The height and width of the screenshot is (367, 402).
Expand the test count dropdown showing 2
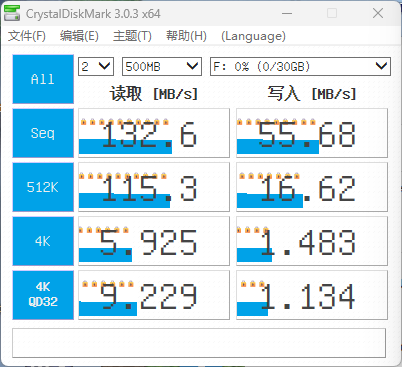pos(96,67)
